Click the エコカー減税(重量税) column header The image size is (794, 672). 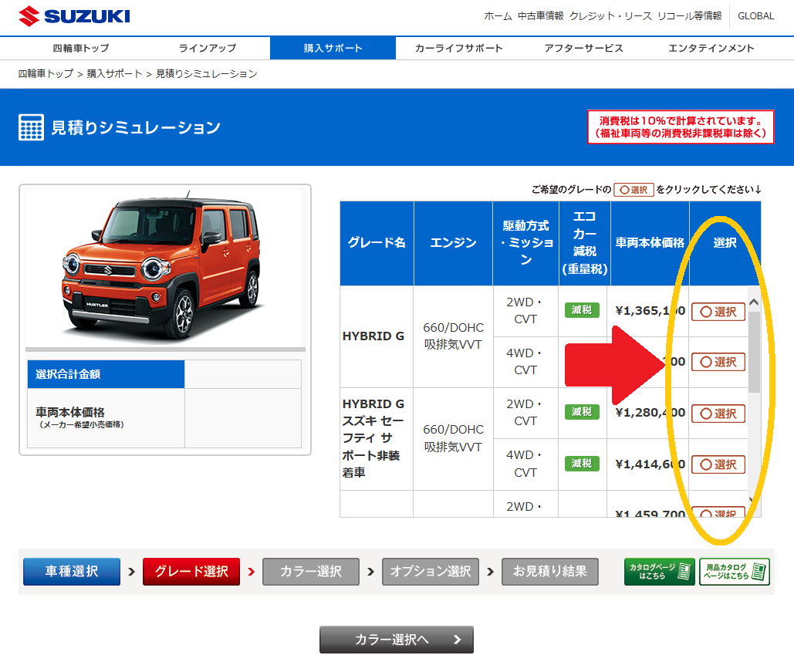coord(585,243)
